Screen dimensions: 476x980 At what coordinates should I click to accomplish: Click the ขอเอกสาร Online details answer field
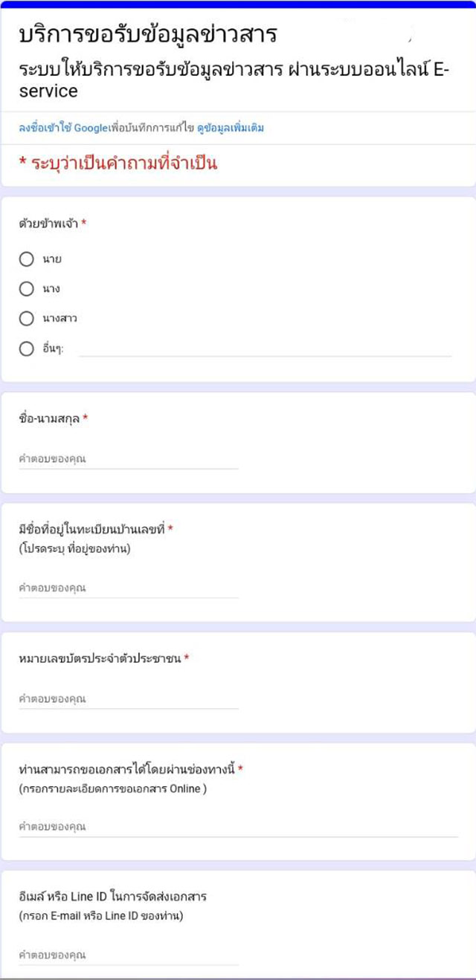tap(239, 827)
